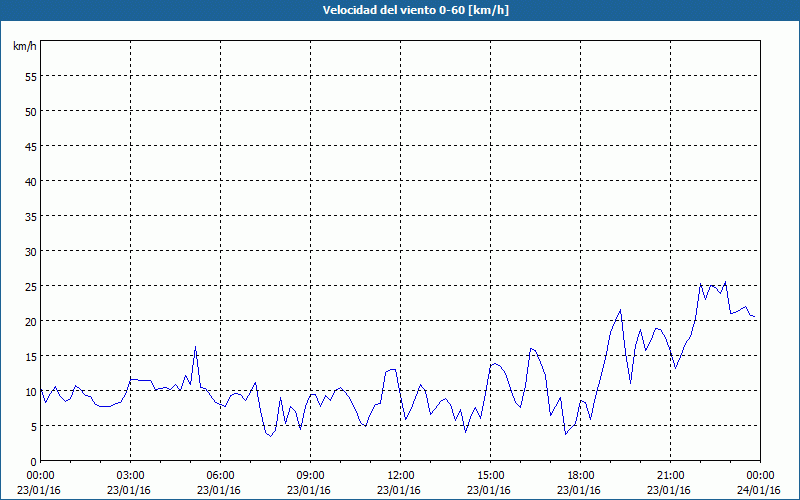Click the 5 y-axis value label
Screen dimensions: 800x500
coord(34,427)
